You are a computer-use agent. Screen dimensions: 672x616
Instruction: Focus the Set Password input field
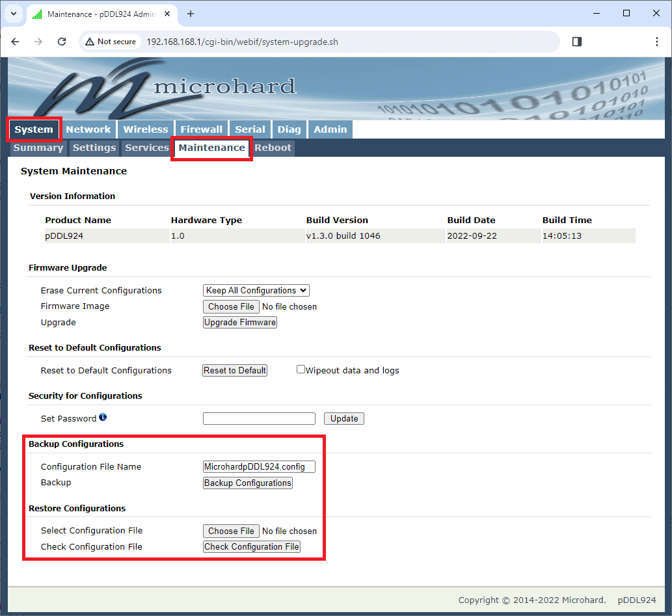click(259, 418)
